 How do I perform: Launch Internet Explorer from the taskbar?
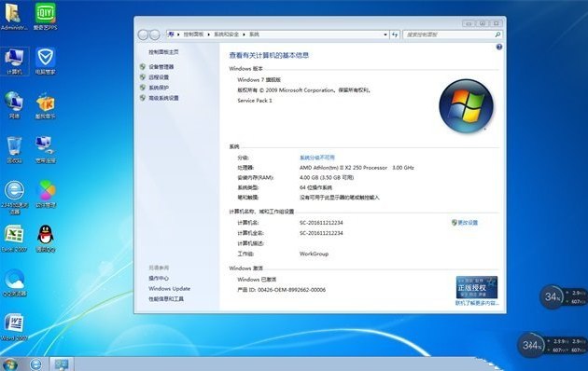pos(36,364)
